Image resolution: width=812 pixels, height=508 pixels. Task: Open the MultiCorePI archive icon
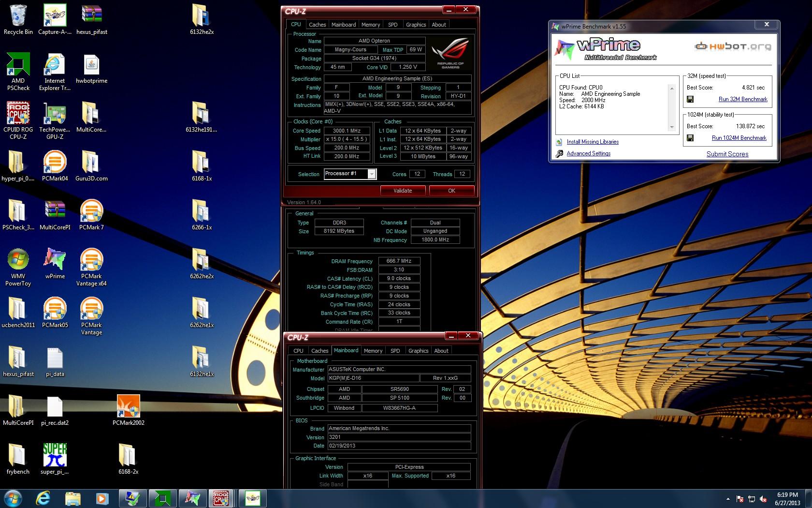pos(55,215)
